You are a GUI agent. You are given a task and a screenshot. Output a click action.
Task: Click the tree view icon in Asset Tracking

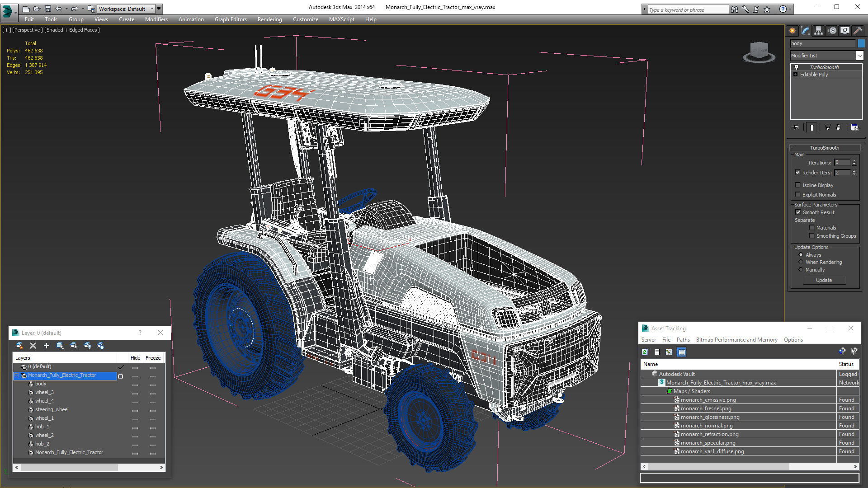tap(669, 352)
